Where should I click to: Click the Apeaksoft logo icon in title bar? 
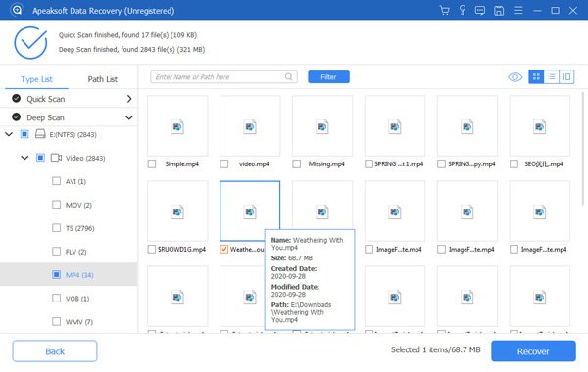coord(17,10)
